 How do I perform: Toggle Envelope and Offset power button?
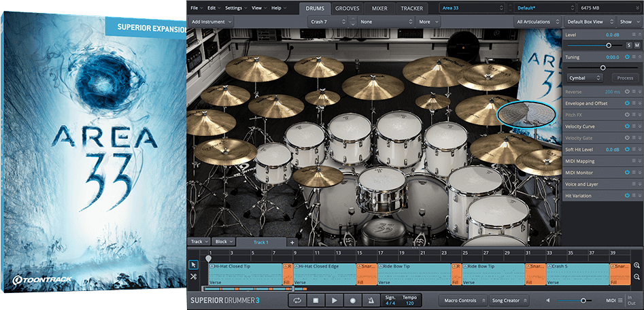pyautogui.click(x=627, y=103)
